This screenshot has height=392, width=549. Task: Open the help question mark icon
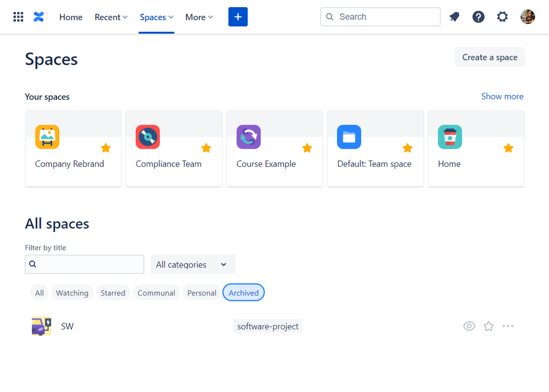click(x=478, y=17)
